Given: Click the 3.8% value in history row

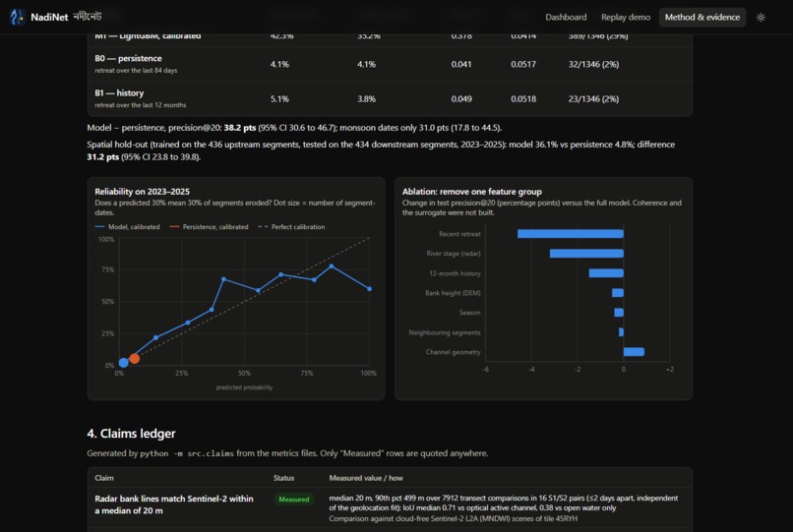Looking at the screenshot, I should pos(366,99).
